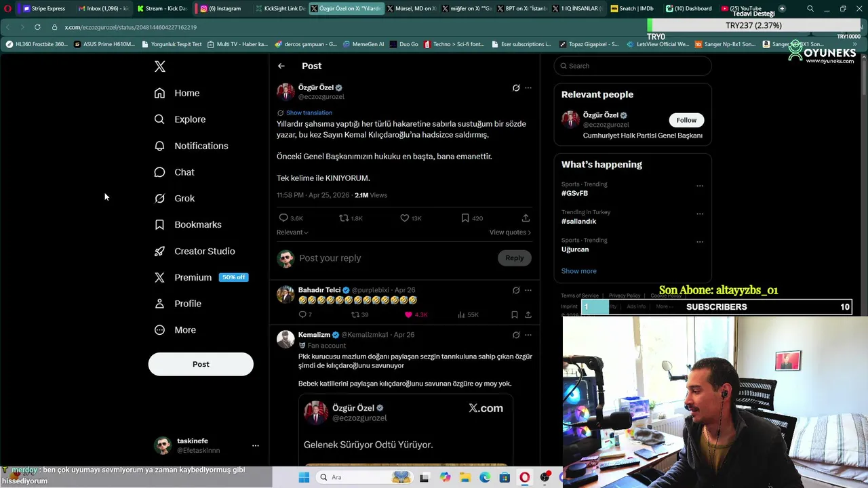Follow Özgür Özel in Relevant people
868x488 pixels.
[x=686, y=120]
